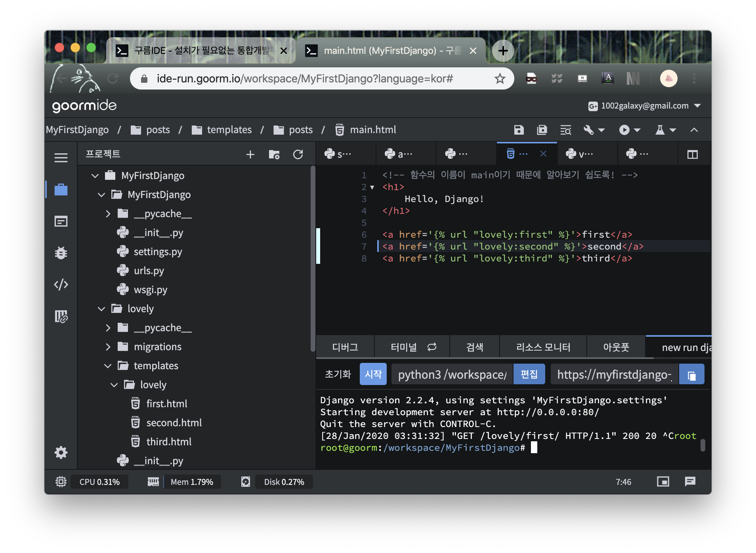
Task: Open the wrench build tools dropdown
Action: (x=594, y=130)
